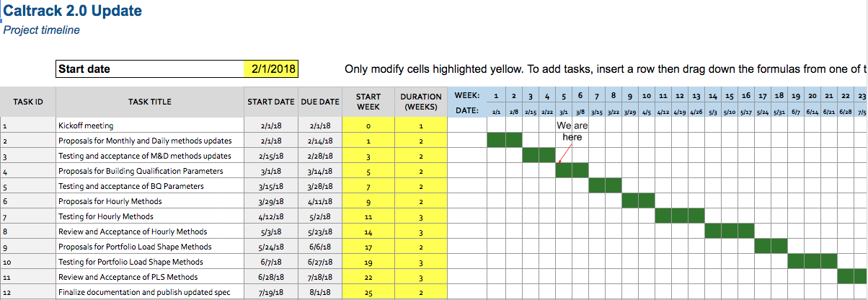Click week number 12 header cell
Screen dimensions: 868x300
(x=679, y=95)
